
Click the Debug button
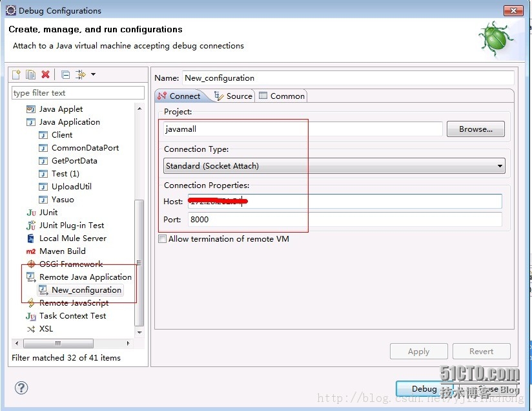coord(424,388)
